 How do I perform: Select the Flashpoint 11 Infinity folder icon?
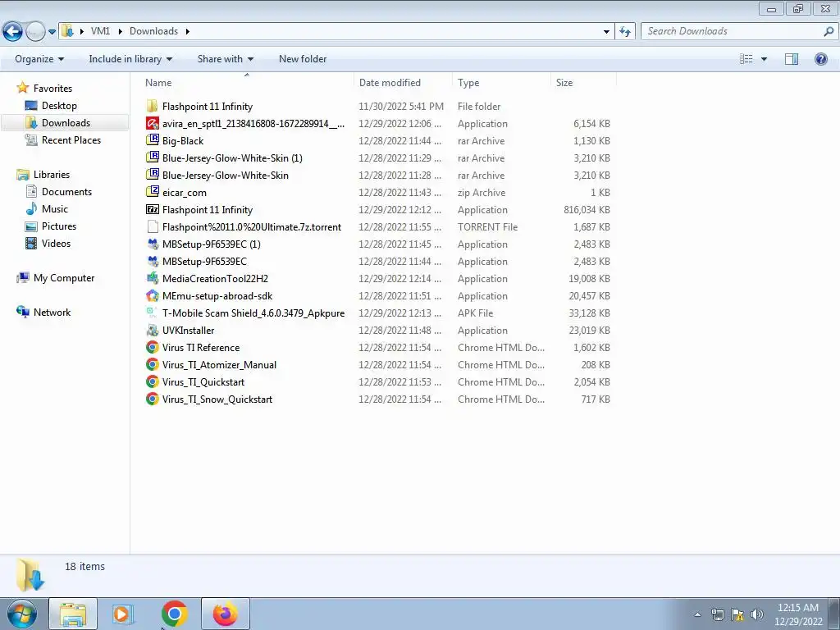click(x=152, y=106)
